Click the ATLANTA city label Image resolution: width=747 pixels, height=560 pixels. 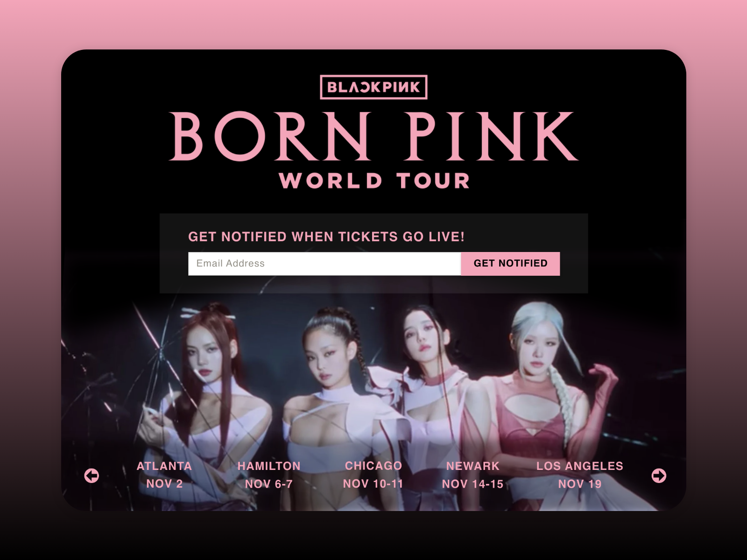(x=164, y=466)
